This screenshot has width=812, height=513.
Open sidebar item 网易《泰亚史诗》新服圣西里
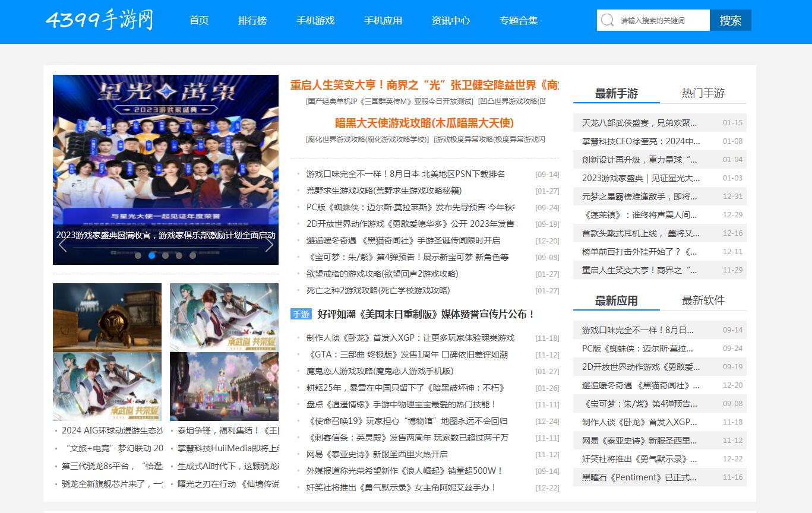point(640,441)
